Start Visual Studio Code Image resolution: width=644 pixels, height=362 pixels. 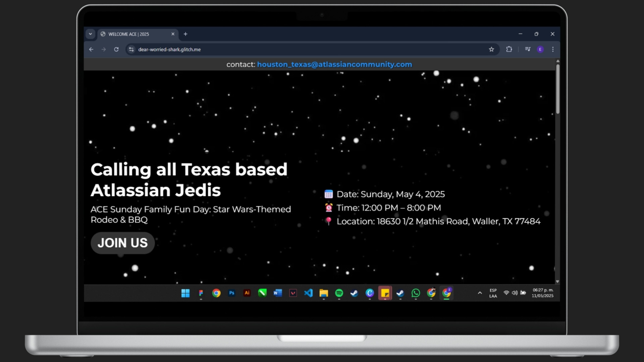309,293
